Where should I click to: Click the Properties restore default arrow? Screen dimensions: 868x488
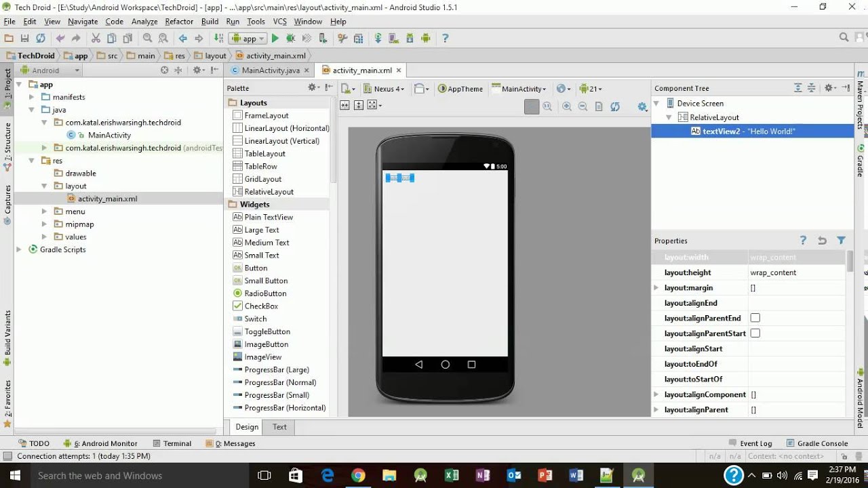(x=822, y=241)
